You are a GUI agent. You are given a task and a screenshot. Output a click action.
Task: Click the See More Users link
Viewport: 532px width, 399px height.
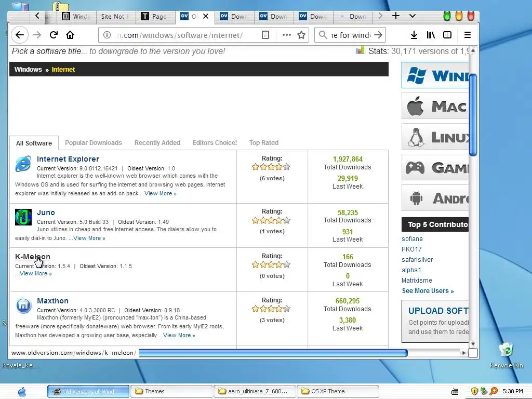pyautogui.click(x=428, y=291)
